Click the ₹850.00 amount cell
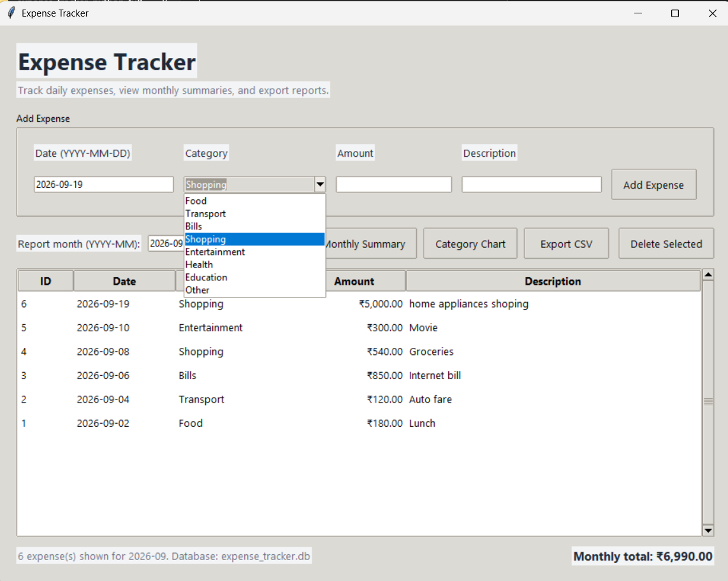This screenshot has height=581, width=728. point(384,375)
